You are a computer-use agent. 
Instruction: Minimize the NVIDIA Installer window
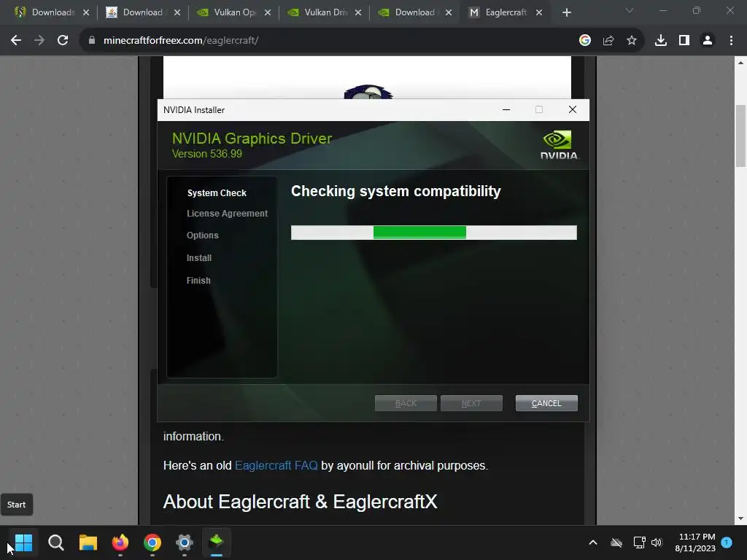(506, 109)
